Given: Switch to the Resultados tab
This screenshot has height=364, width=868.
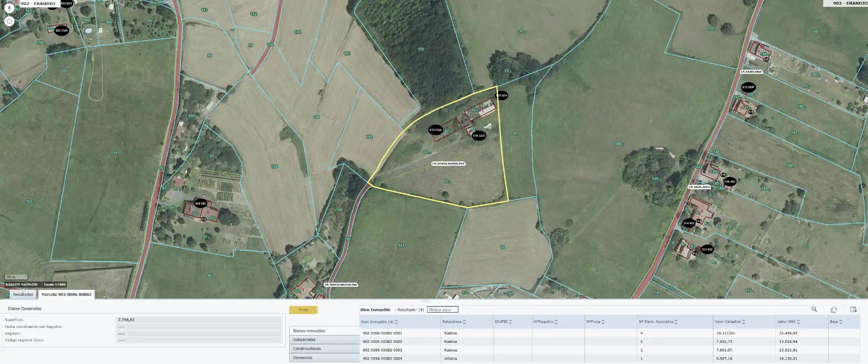Looking at the screenshot, I should click(x=23, y=294).
